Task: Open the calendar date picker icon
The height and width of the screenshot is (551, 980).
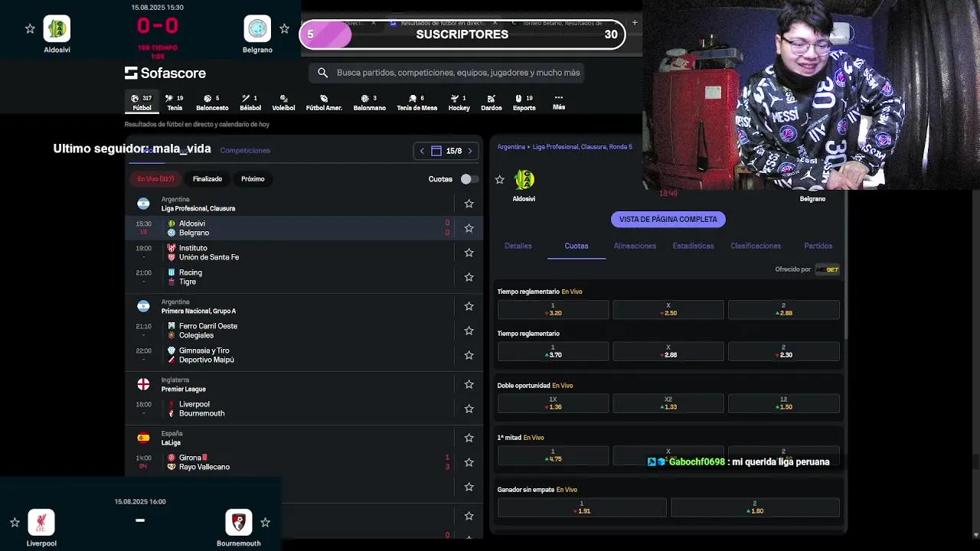Action: 436,151
